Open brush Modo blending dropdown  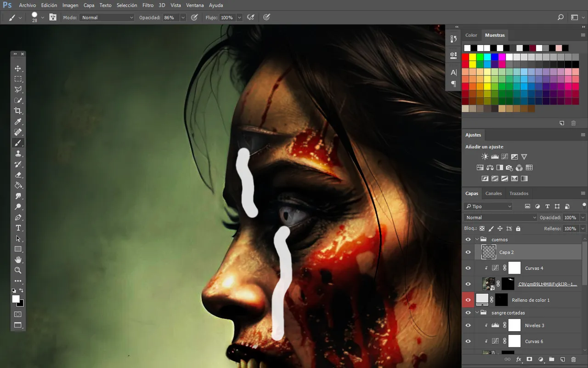[107, 17]
